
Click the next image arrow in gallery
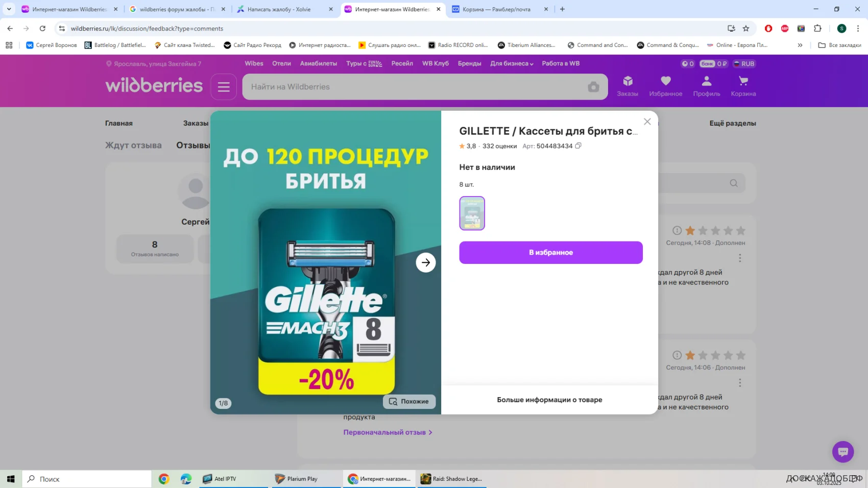coord(425,262)
